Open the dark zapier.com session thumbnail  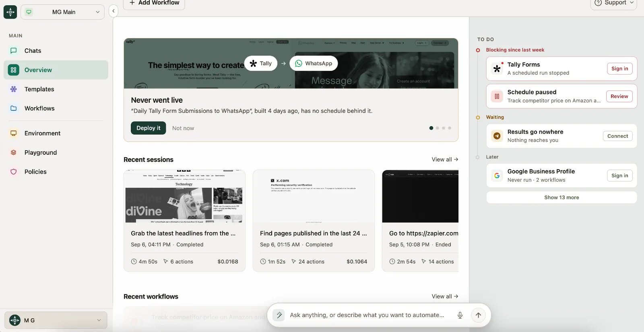tap(420, 197)
